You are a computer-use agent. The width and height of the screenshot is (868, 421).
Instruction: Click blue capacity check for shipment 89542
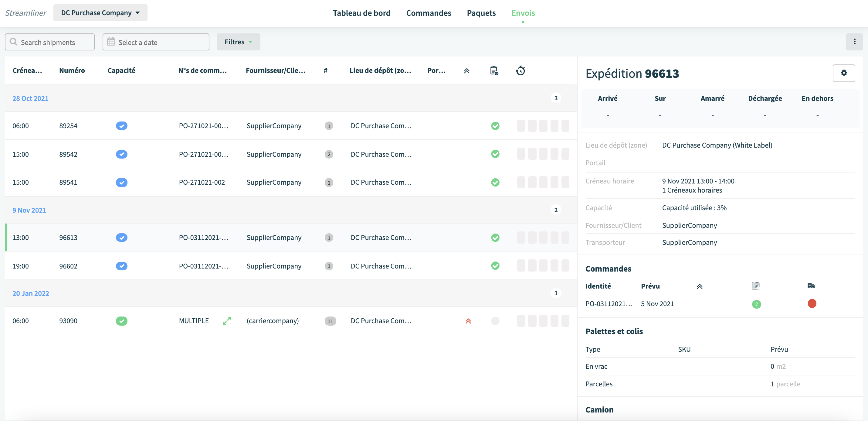click(x=121, y=154)
